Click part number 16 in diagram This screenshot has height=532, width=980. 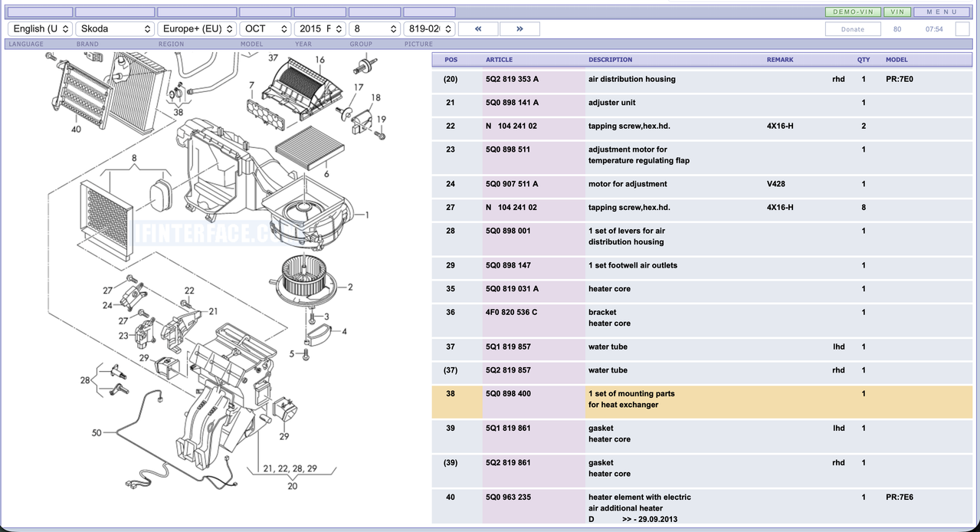[x=320, y=60]
